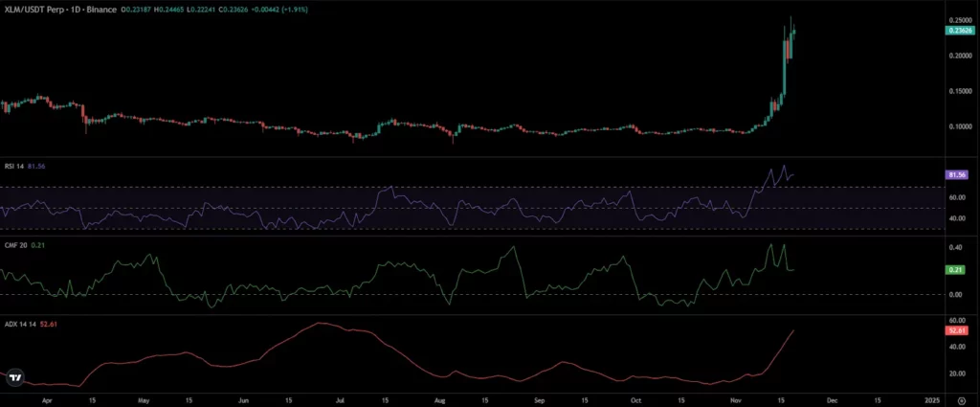Click the Nov label on time axis
The width and height of the screenshot is (980, 407).
coord(735,399)
